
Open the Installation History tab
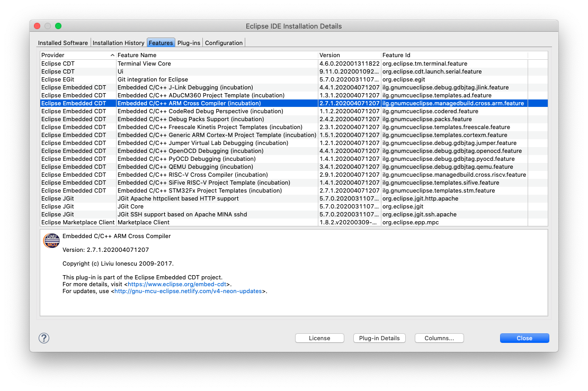[119, 43]
